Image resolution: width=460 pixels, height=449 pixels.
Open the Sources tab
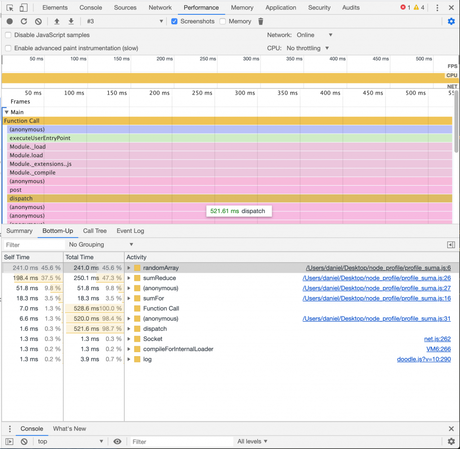(x=125, y=8)
